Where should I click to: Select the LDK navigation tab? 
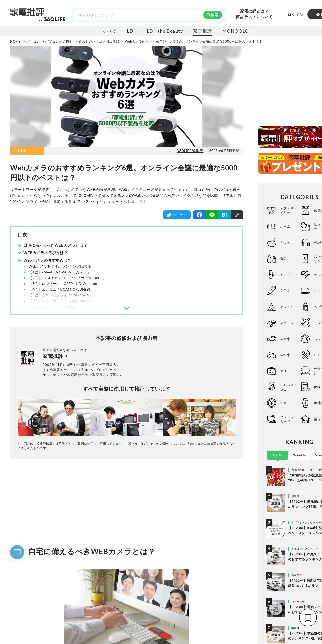click(x=132, y=31)
